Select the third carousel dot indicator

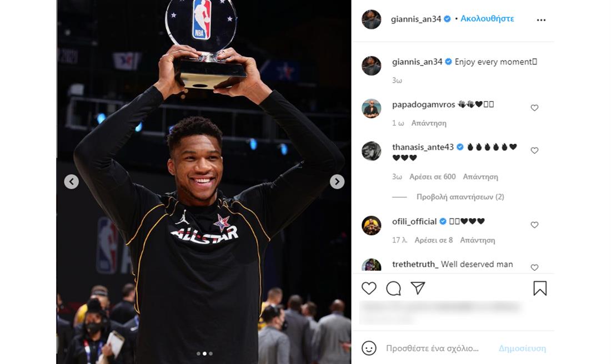click(x=211, y=353)
